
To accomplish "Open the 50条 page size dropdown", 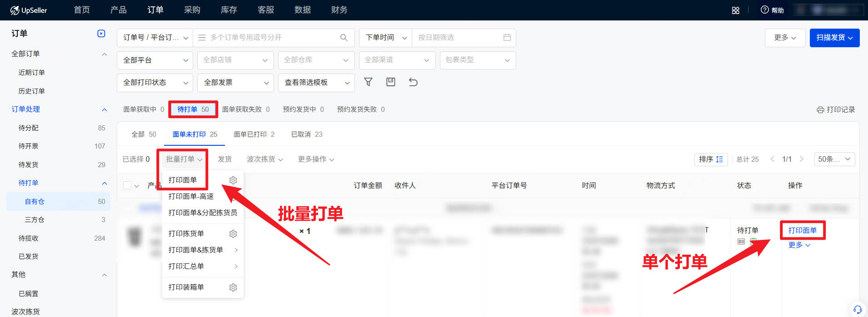I will click(834, 159).
